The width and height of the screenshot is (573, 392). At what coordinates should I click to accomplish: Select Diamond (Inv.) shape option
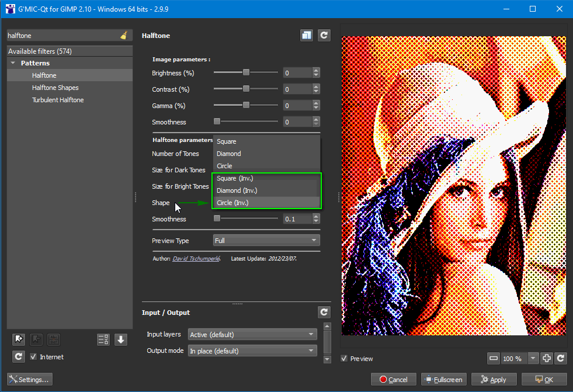pyautogui.click(x=266, y=190)
